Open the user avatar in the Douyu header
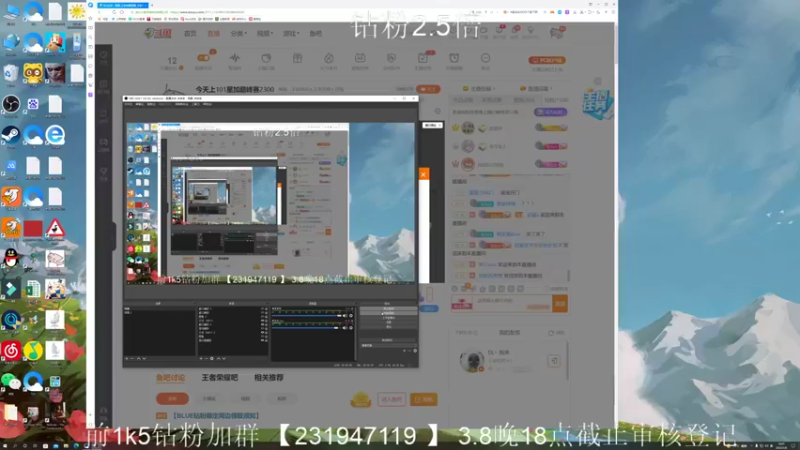800x450 pixels. 557,32
